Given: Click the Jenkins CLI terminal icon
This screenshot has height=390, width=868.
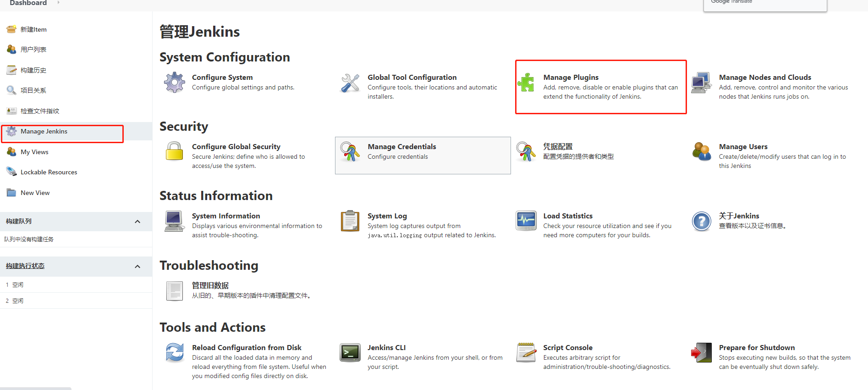Looking at the screenshot, I should 350,353.
